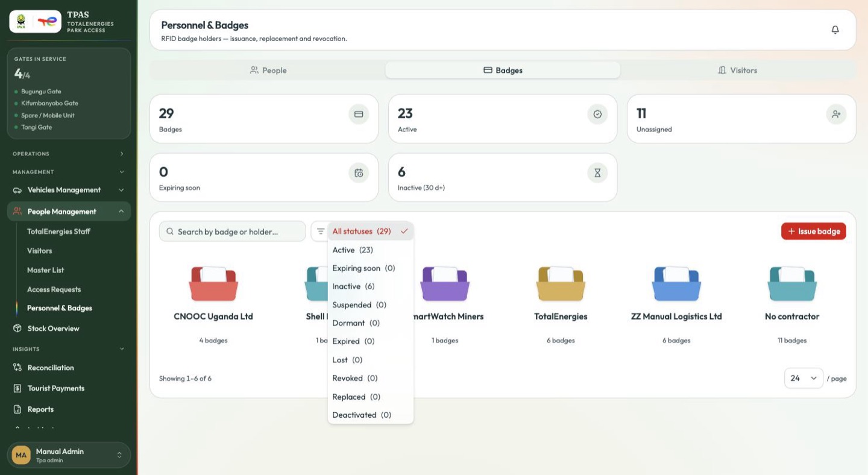Filter badges by Inactive (6)
This screenshot has height=475, width=868.
pos(371,286)
